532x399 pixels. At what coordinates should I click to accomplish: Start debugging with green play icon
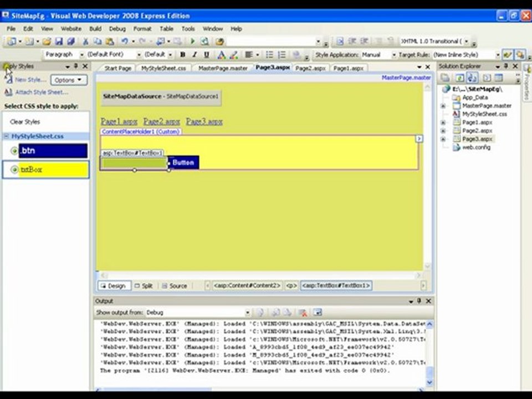pyautogui.click(x=192, y=42)
